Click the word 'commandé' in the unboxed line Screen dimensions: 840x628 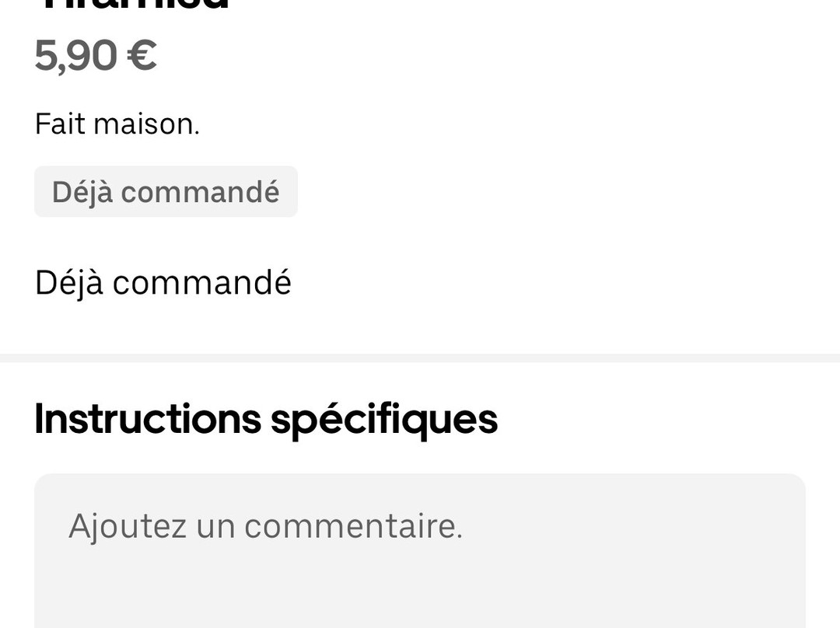[x=202, y=283]
